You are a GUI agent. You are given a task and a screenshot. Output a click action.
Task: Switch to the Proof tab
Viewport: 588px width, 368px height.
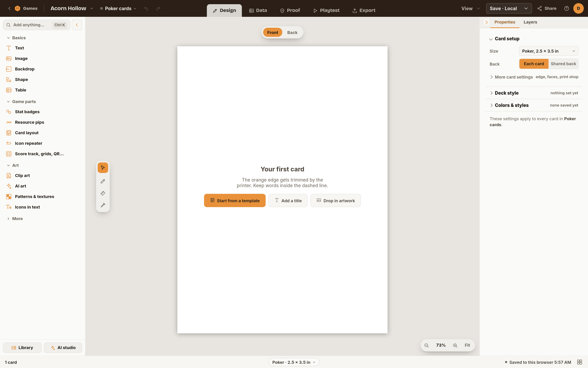[x=290, y=11]
